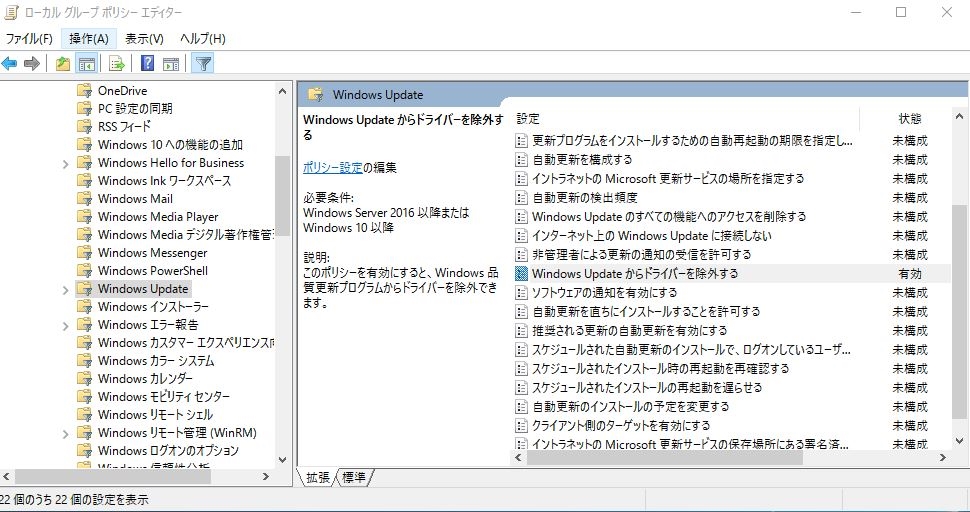Click RSS フィード folder icon
This screenshot has width=970, height=512.
(x=85, y=126)
